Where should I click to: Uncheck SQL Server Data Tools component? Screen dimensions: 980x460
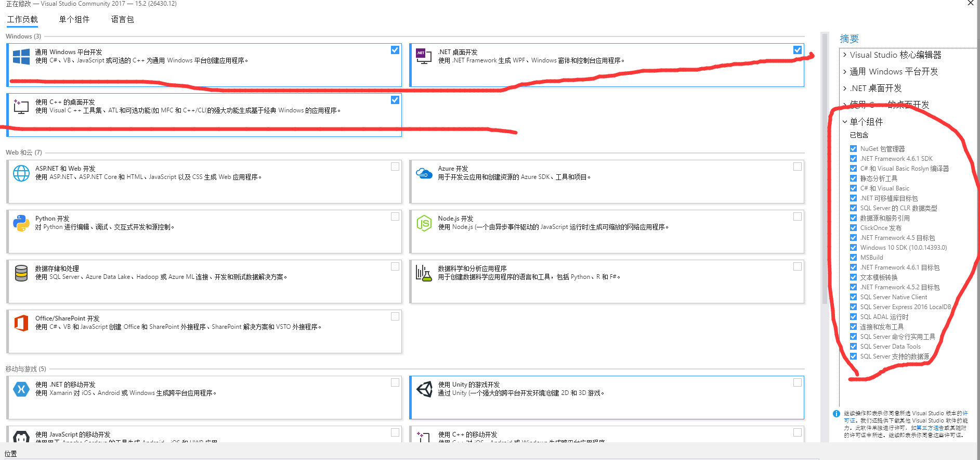[853, 347]
